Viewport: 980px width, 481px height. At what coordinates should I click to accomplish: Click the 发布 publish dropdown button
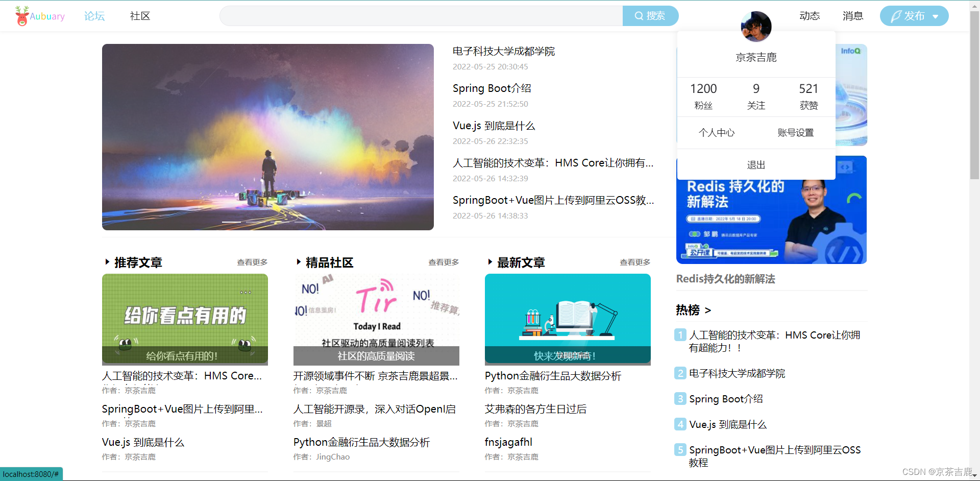point(914,16)
